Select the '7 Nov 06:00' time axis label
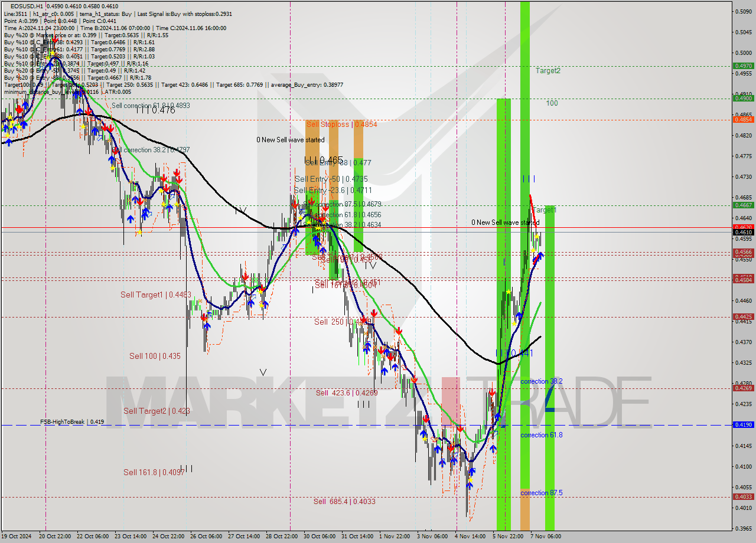 coord(546,537)
